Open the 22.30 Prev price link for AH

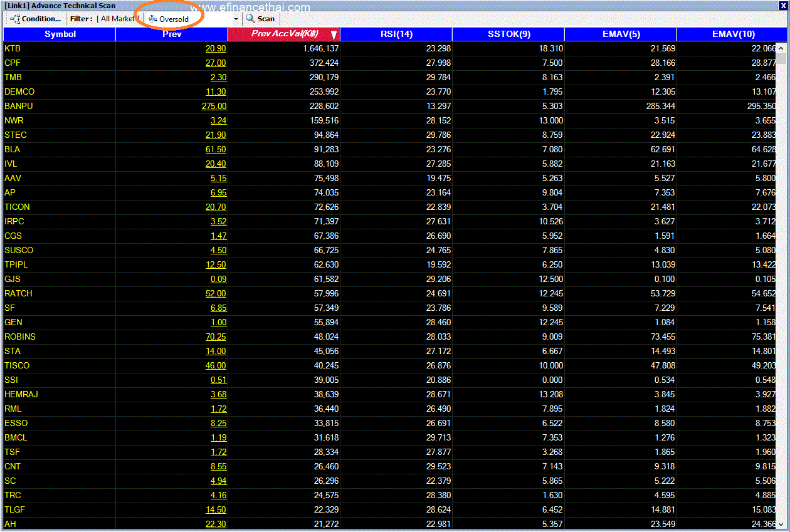216,524
